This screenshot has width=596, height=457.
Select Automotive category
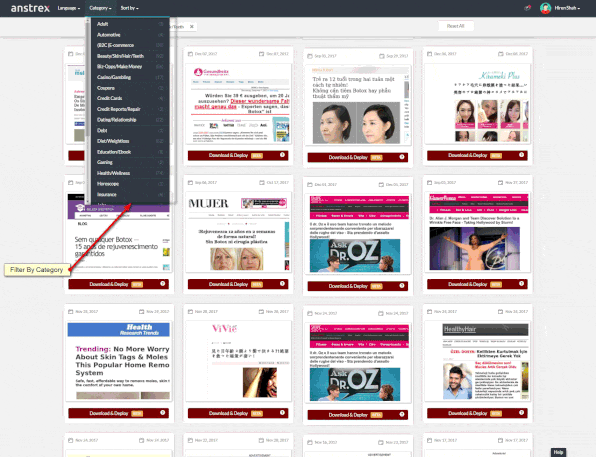tap(129, 35)
